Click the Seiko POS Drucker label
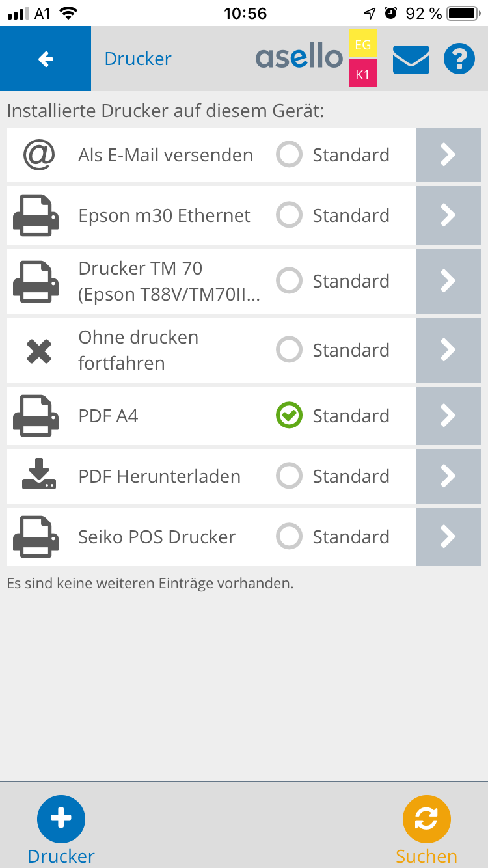The image size is (488, 868). point(157,537)
